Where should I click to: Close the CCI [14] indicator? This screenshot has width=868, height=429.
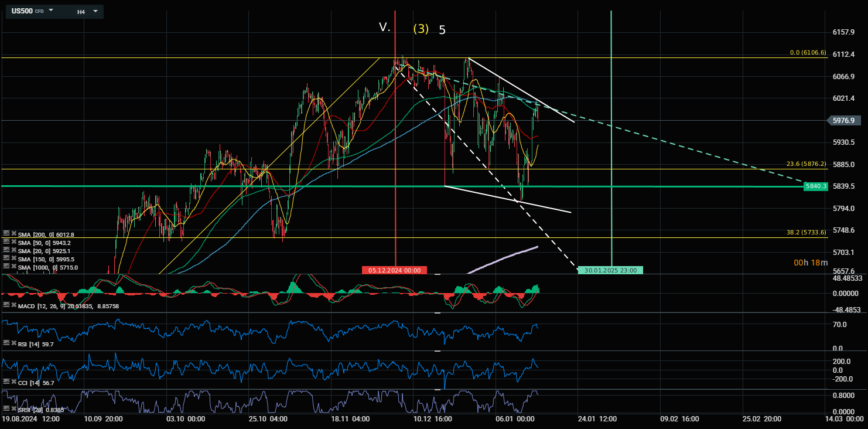tap(13, 382)
